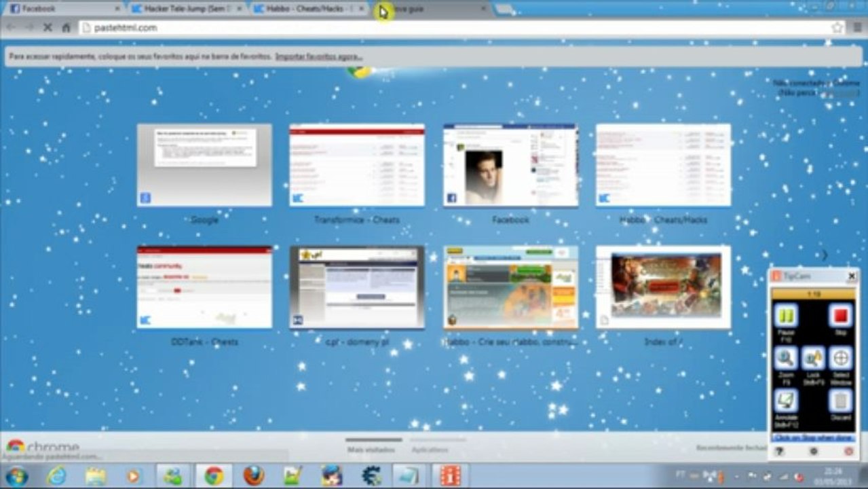Open the Windows Start menu
The width and height of the screenshot is (868, 489).
point(16,476)
